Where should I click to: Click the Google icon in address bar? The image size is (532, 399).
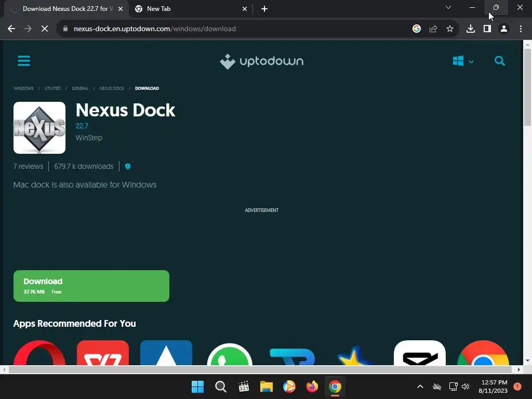417,29
